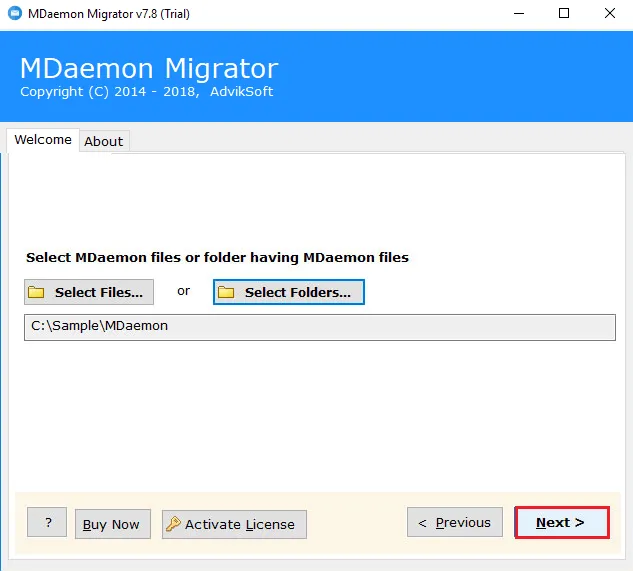633x571 pixels.
Task: Click the C:\Sample\MDaemon path field
Action: click(320, 327)
